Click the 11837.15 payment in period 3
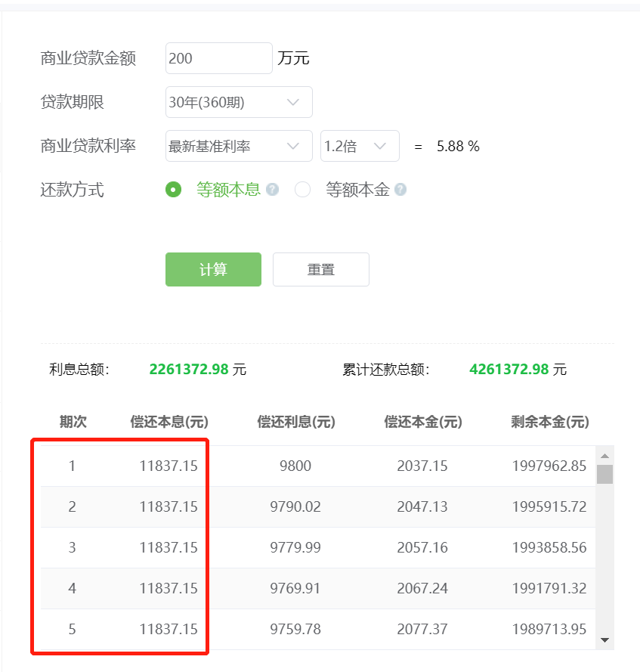The height and width of the screenshot is (672, 640). point(169,547)
